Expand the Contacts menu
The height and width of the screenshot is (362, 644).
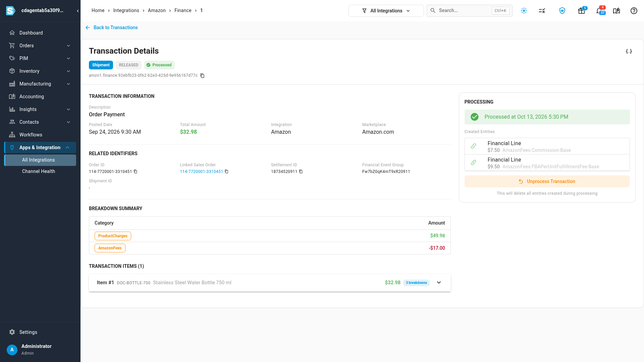click(x=40, y=122)
